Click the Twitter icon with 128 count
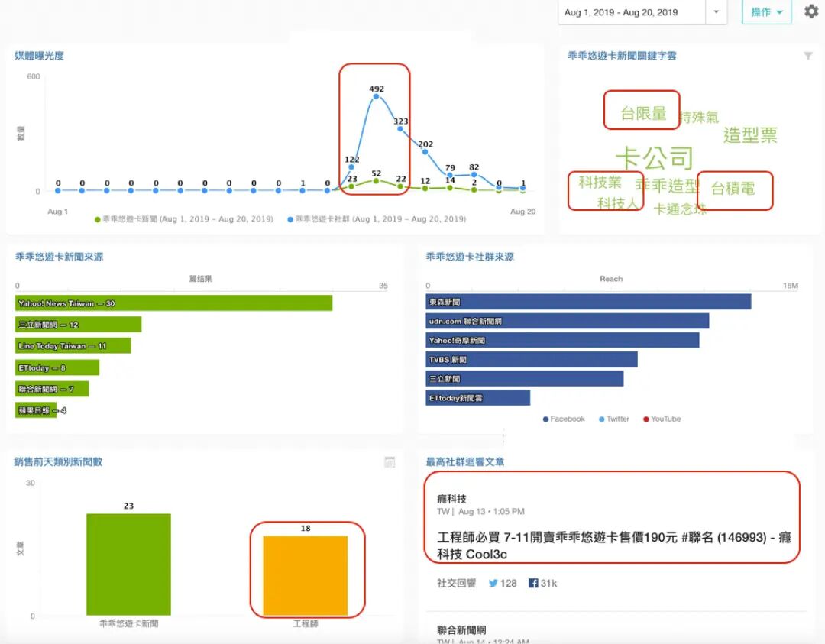 (493, 583)
